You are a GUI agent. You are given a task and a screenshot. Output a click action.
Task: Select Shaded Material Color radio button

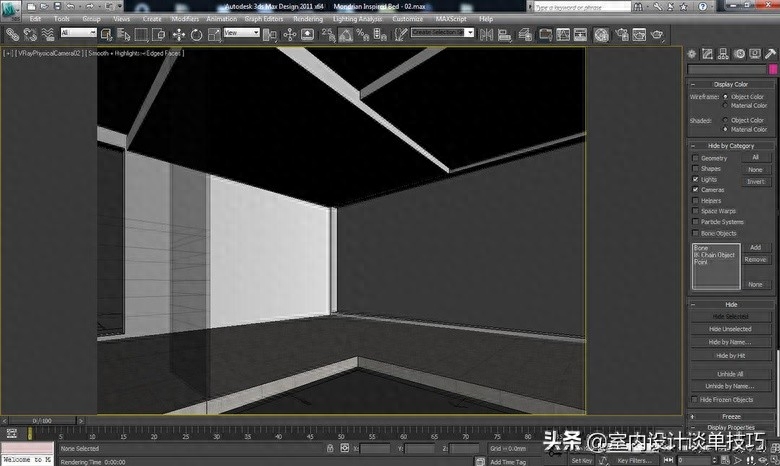point(725,129)
